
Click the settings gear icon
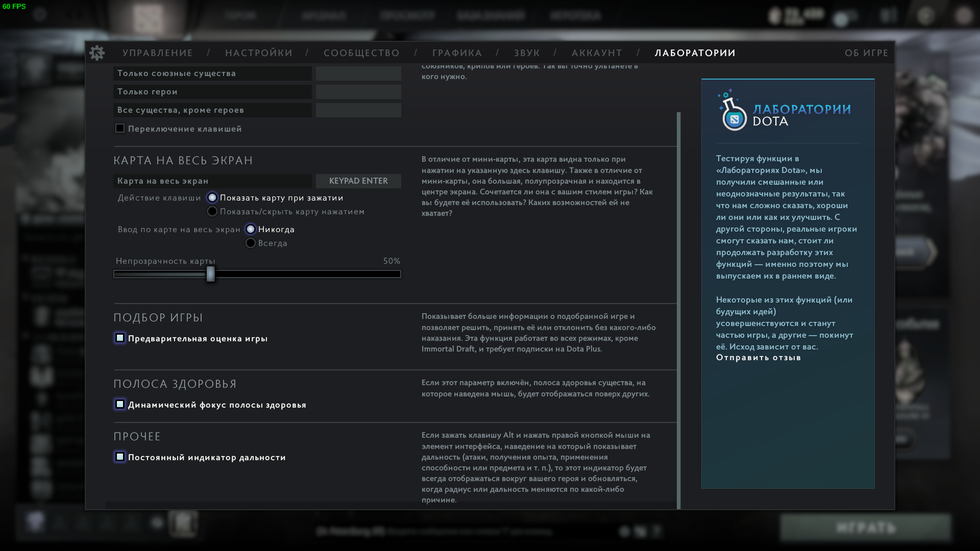(97, 53)
